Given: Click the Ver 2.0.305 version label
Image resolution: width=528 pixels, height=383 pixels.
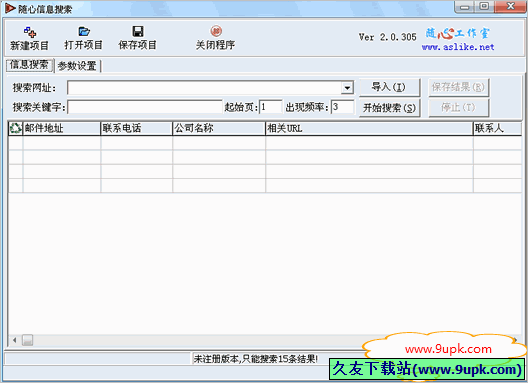Looking at the screenshot, I should 388,37.
